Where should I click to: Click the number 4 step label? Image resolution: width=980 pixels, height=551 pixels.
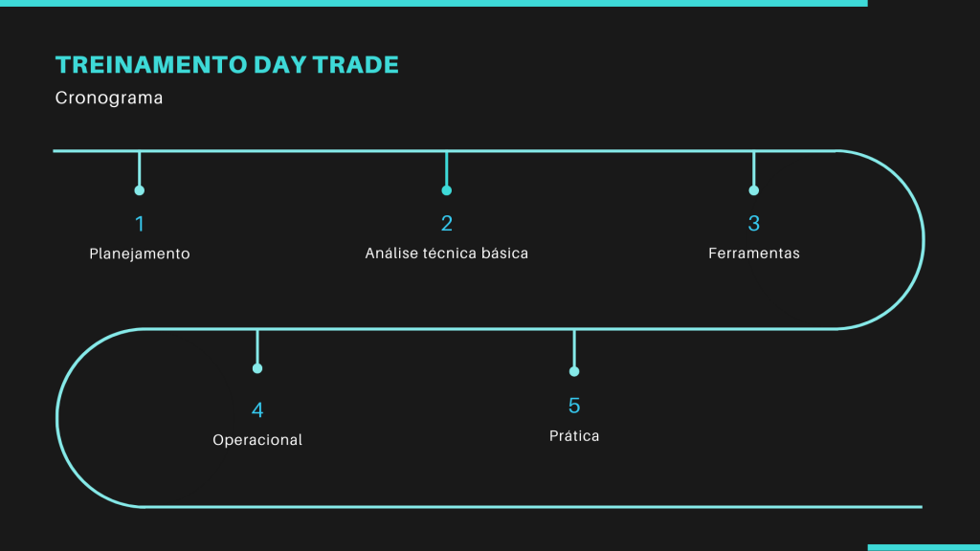(257, 409)
